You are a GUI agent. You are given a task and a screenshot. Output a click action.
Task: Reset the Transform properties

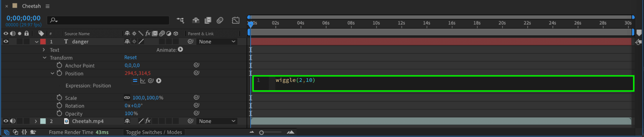pyautogui.click(x=130, y=57)
